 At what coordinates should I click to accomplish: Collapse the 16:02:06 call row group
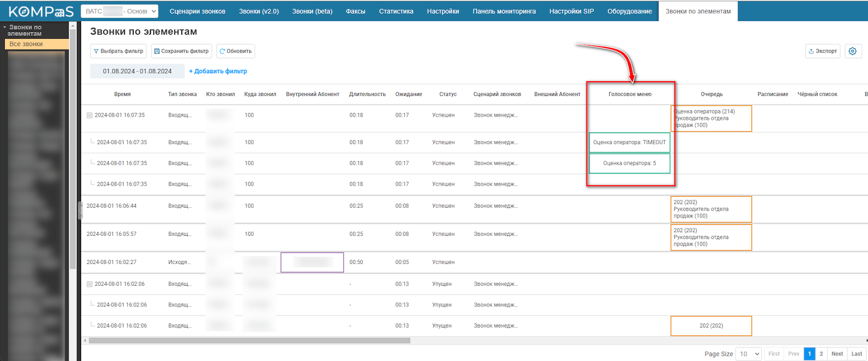(x=90, y=284)
